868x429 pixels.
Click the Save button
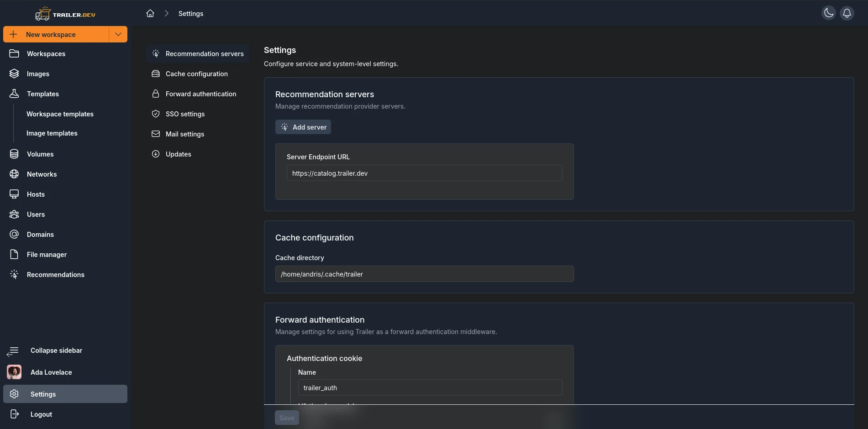click(287, 418)
